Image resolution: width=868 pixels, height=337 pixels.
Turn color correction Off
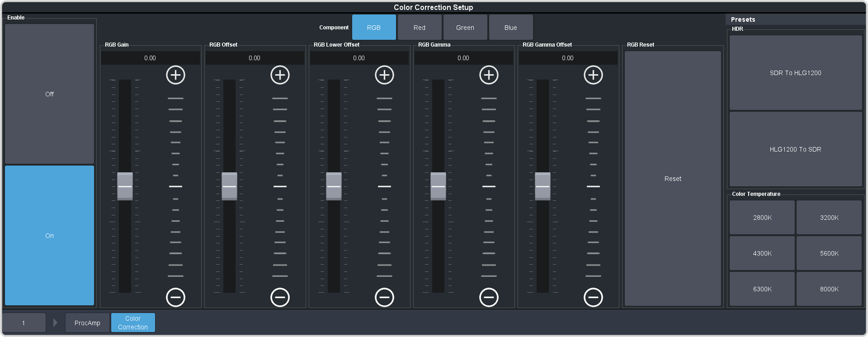coord(49,94)
